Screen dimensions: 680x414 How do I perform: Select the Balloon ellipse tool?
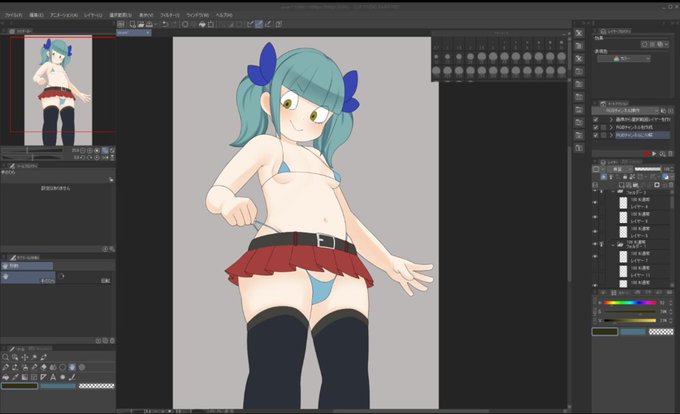tap(62, 377)
